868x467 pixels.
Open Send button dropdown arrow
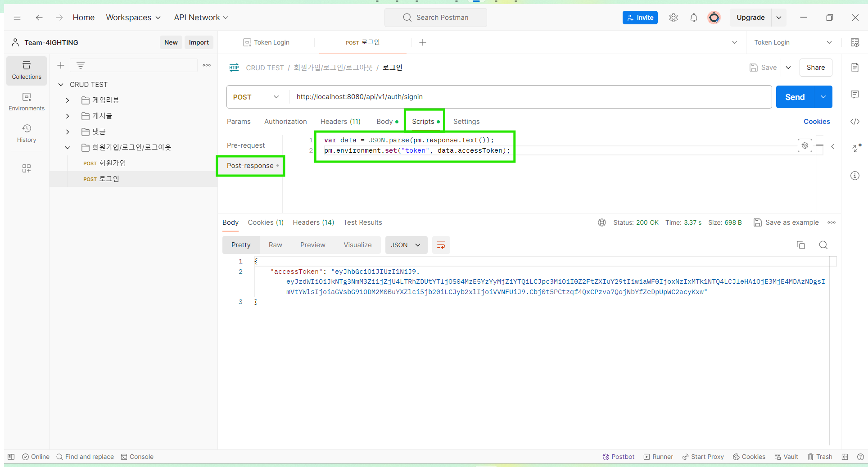click(823, 97)
